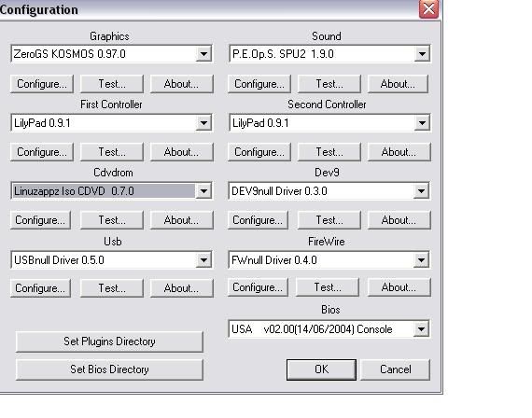Image resolution: width=532 pixels, height=418 pixels.
Task: Click Configure under Graphics
Action: click(42, 84)
